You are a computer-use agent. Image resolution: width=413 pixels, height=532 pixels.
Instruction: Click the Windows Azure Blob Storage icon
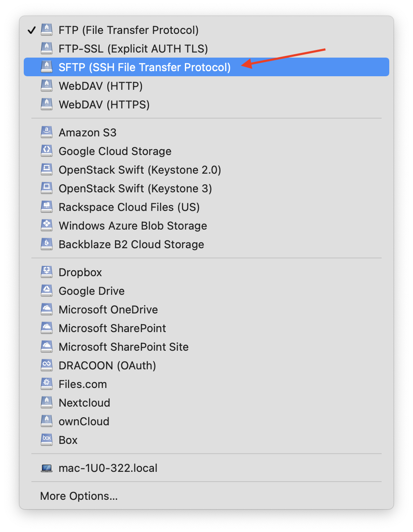pyautogui.click(x=47, y=225)
